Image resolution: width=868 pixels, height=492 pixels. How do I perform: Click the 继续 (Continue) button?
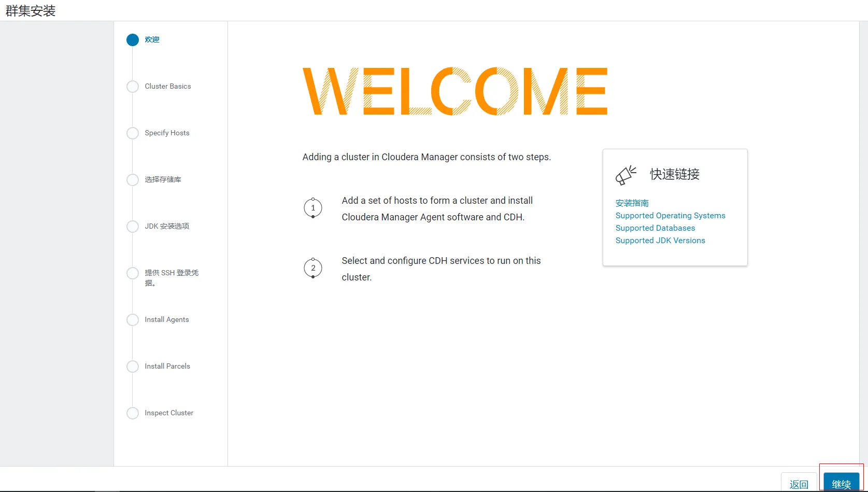[841, 483]
